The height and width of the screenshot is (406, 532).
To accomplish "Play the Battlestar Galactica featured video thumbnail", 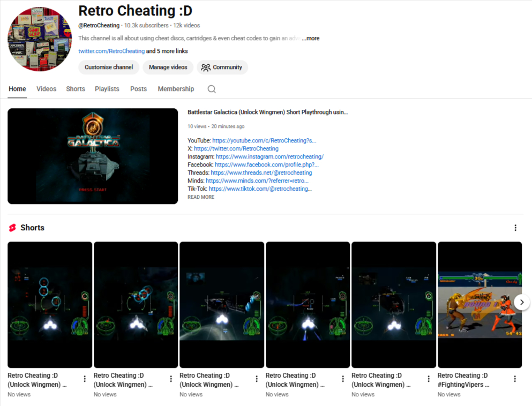I will click(x=93, y=156).
